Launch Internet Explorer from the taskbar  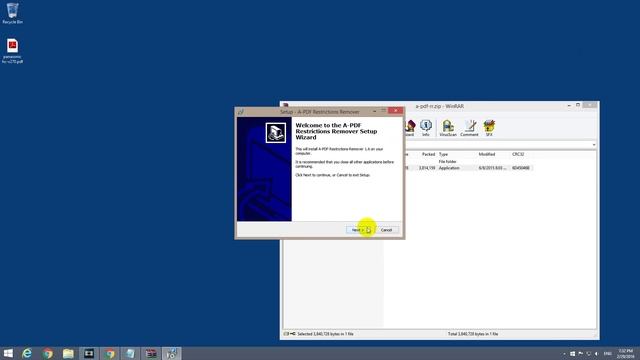[x=27, y=353]
